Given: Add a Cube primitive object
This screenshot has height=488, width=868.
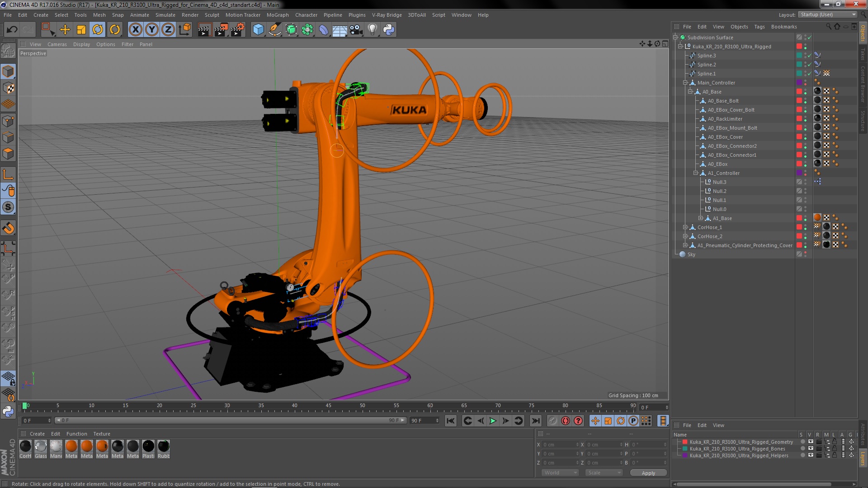Looking at the screenshot, I should [x=258, y=30].
